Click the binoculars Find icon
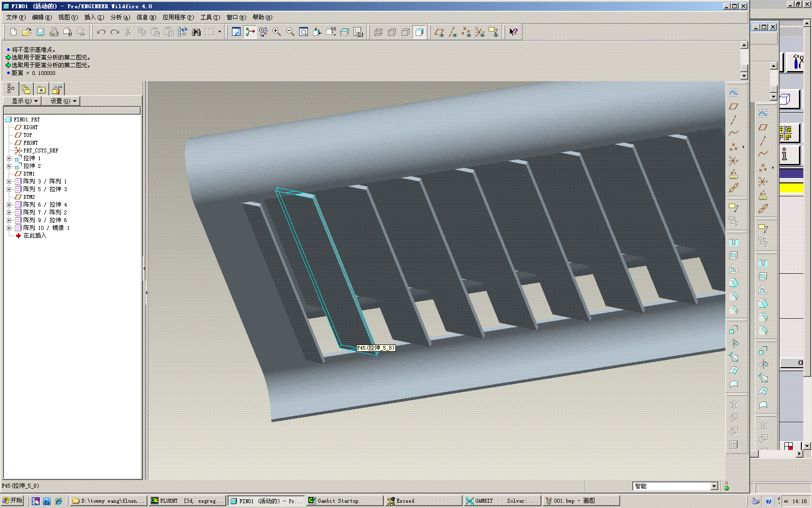Viewport: 812px width, 508px height. point(196,32)
